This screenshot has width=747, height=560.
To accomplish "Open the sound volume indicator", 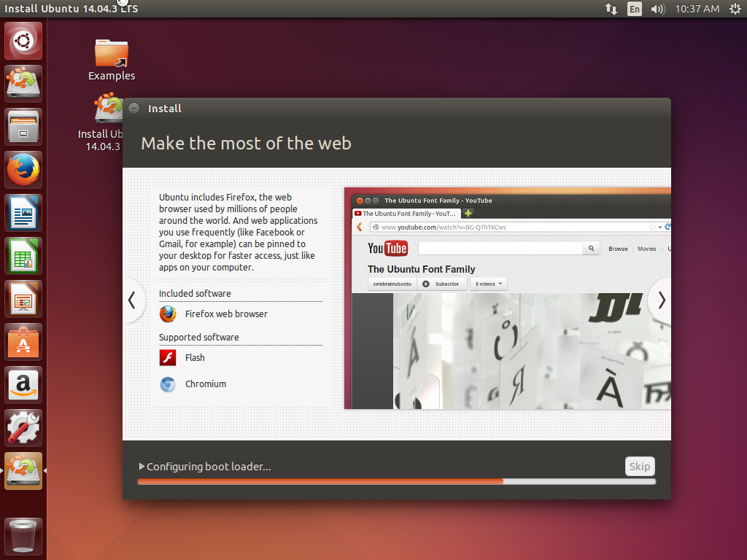I will pos(657,9).
